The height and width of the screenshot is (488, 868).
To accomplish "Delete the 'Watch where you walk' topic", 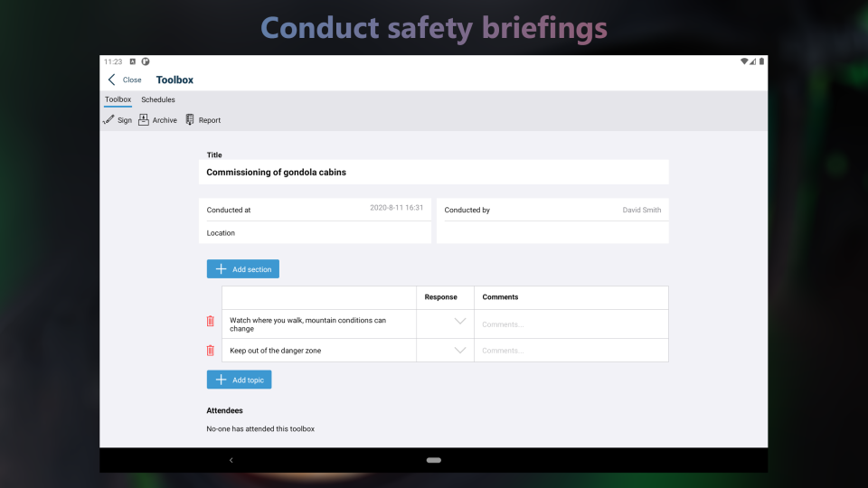I will [211, 321].
